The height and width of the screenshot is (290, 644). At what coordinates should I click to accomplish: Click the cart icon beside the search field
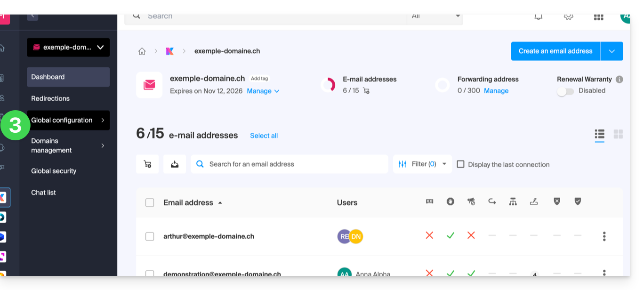point(147,164)
